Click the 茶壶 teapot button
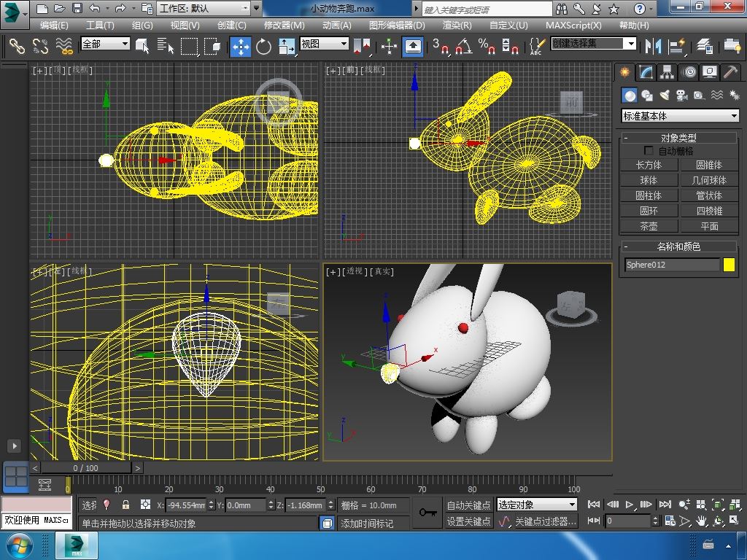Image resolution: width=747 pixels, height=560 pixels. pos(649,226)
